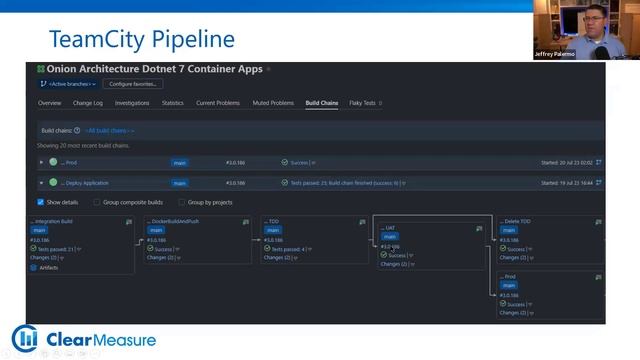
Task: Click the project icon beside Onion Architecture title
Action: tap(40, 69)
